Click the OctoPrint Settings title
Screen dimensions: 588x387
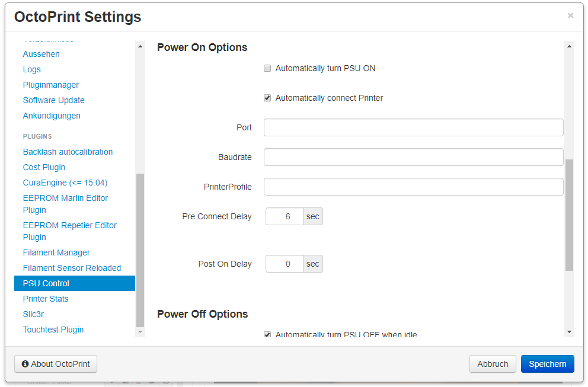[x=78, y=17]
